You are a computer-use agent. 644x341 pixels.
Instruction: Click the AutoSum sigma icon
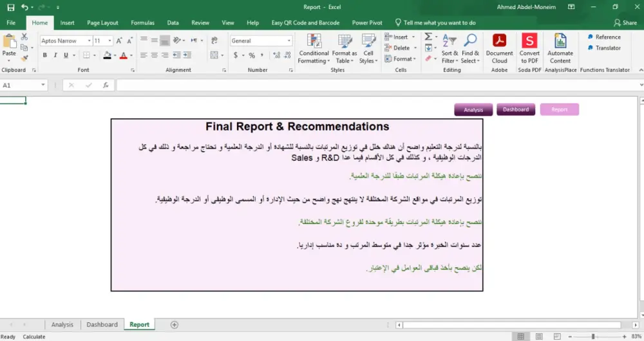[x=428, y=37]
